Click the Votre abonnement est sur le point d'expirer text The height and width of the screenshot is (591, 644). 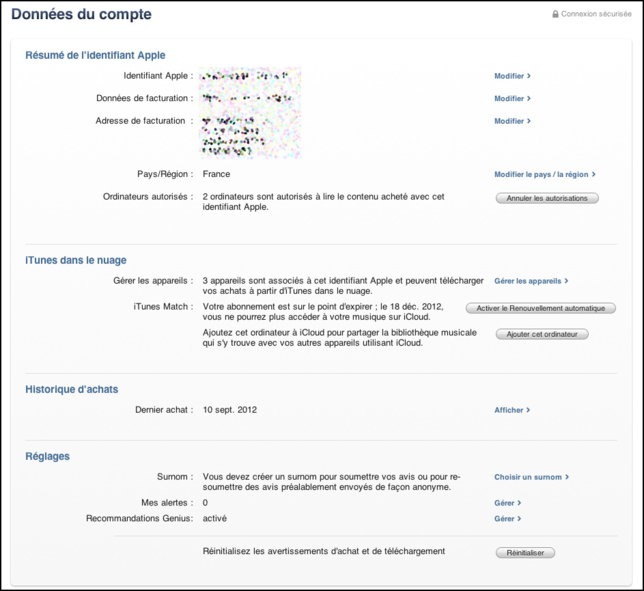coord(323,312)
